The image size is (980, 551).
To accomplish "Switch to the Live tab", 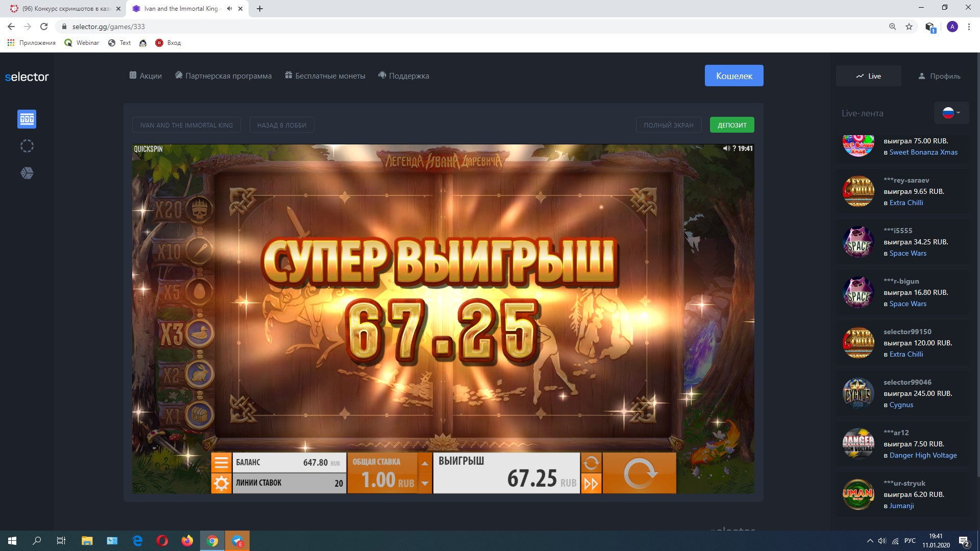I will click(869, 76).
